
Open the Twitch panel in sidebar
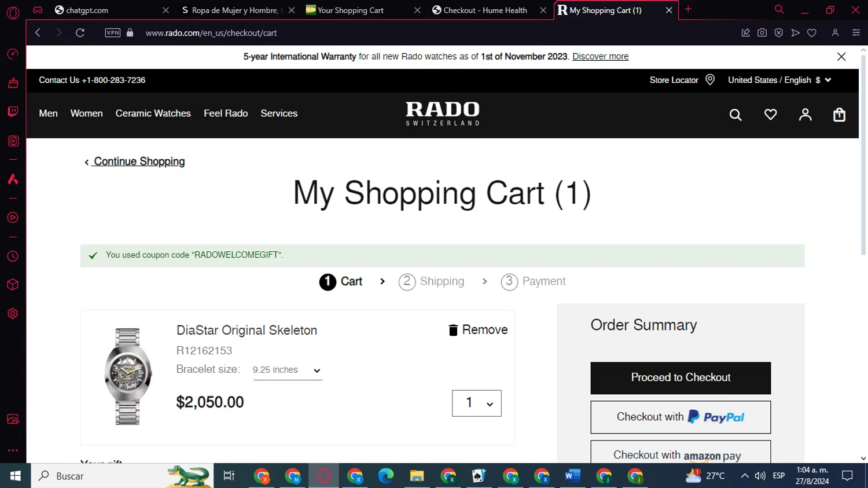[x=13, y=111]
